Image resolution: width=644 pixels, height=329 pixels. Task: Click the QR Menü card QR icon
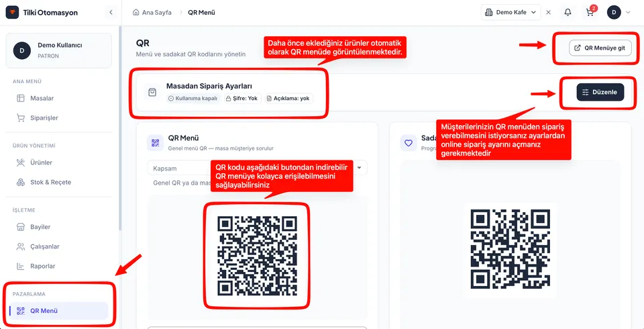[155, 143]
